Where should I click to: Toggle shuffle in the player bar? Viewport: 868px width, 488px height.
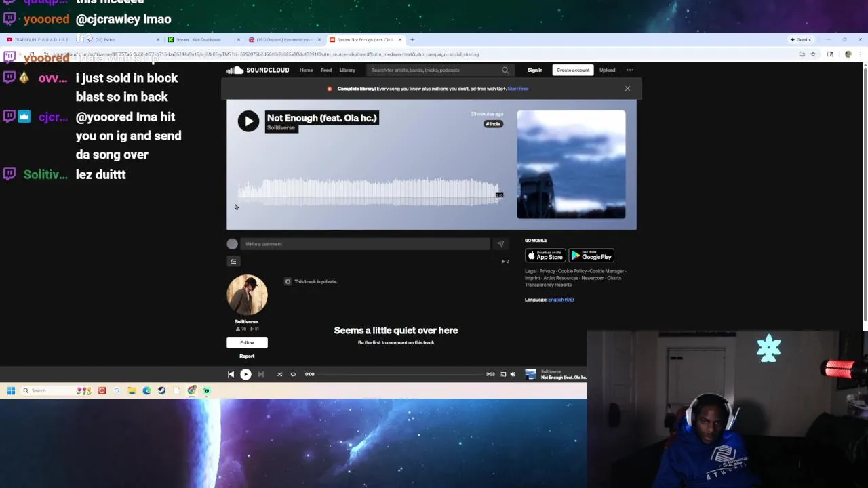[279, 374]
